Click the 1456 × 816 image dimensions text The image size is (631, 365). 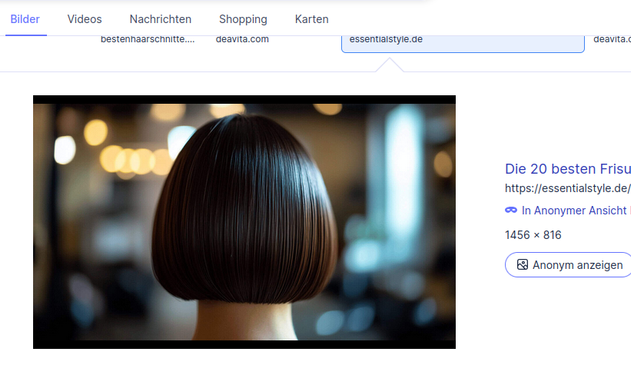(533, 235)
